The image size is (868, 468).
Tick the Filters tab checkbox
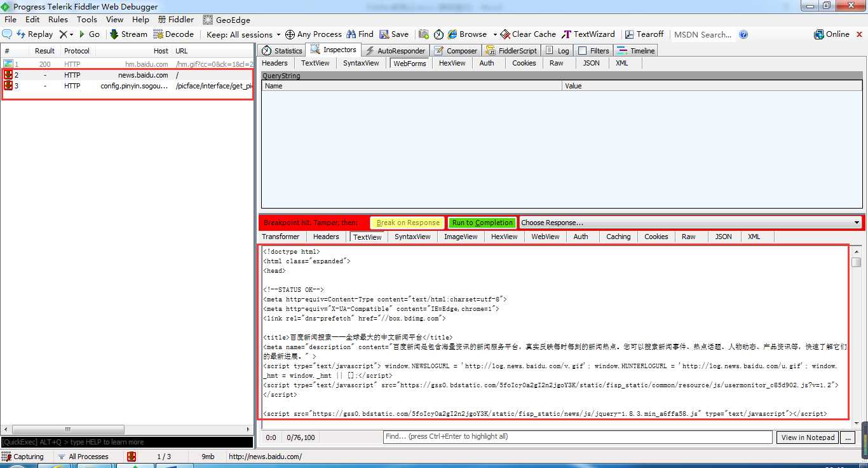pos(583,51)
